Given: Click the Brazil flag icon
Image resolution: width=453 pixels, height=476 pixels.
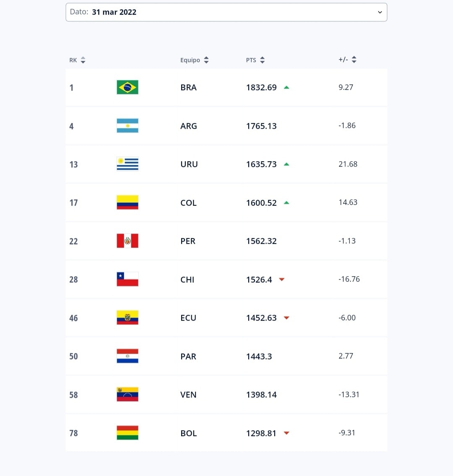Looking at the screenshot, I should (x=128, y=87).
